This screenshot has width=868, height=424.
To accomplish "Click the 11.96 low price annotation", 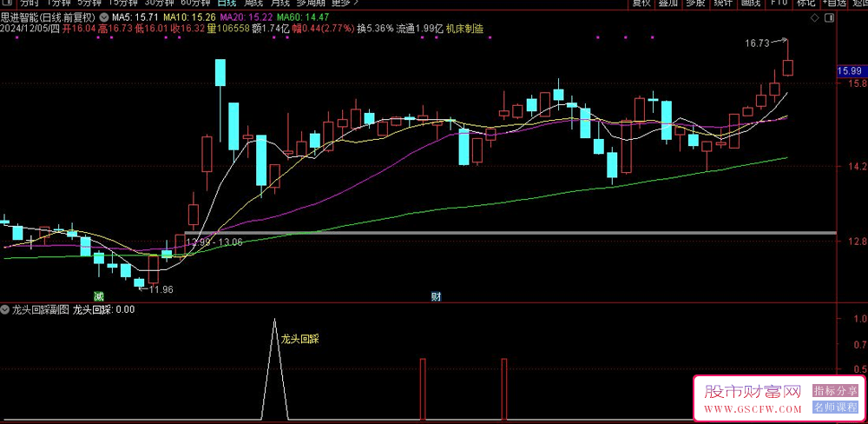I will click(x=161, y=288).
